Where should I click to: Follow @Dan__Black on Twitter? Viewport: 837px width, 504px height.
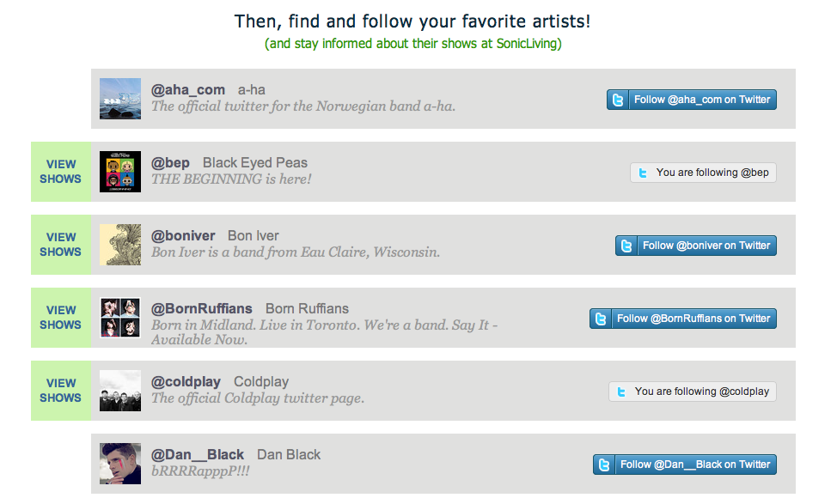coord(685,465)
